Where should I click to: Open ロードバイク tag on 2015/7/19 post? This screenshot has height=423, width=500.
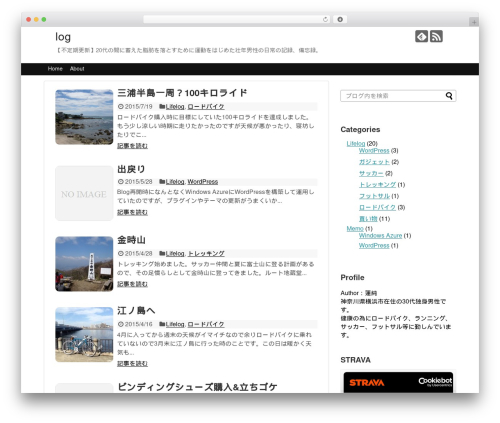coord(206,107)
